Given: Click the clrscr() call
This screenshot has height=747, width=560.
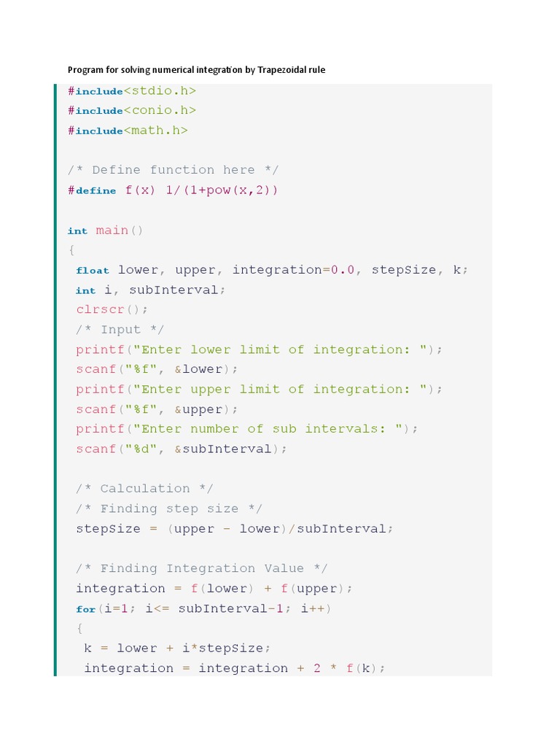Looking at the screenshot, I should [x=112, y=309].
